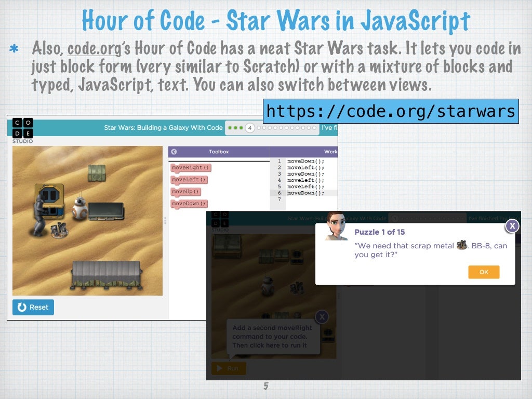The height and width of the screenshot is (399, 532).
Task: Click the Code Studio logo
Action: click(x=23, y=130)
